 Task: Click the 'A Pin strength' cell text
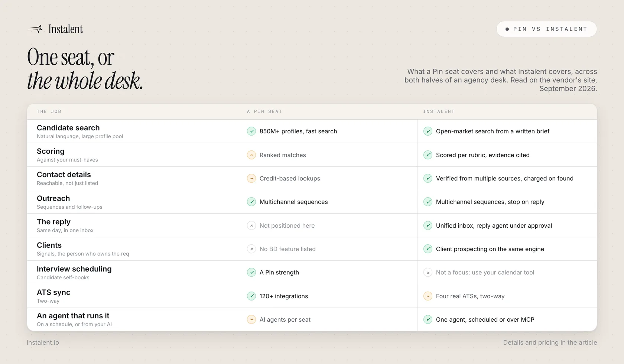point(279,272)
